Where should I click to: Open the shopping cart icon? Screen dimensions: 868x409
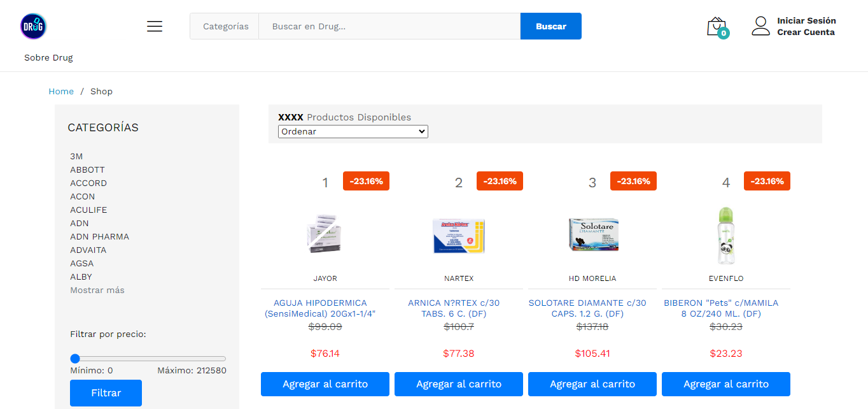click(717, 27)
